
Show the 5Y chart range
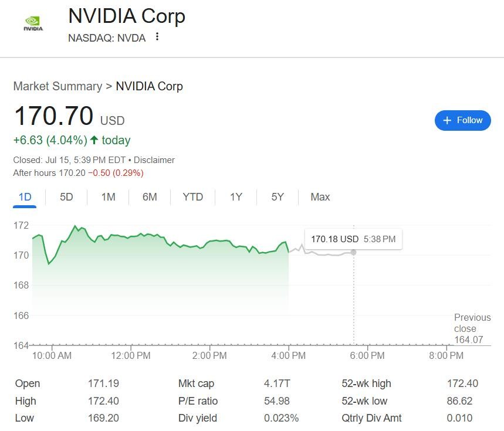(278, 197)
